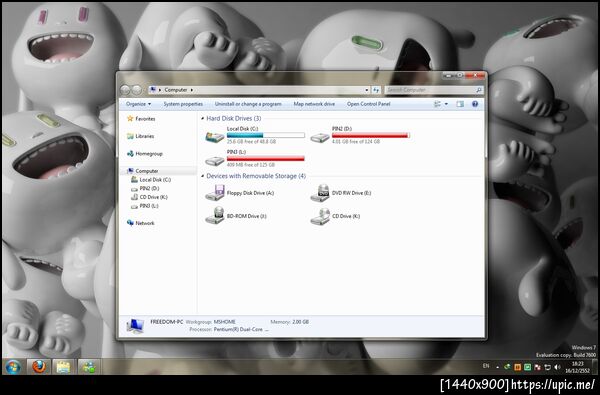Click the address bar Computer breadcrumb
Image resolution: width=600 pixels, height=395 pixels.
tap(176, 90)
